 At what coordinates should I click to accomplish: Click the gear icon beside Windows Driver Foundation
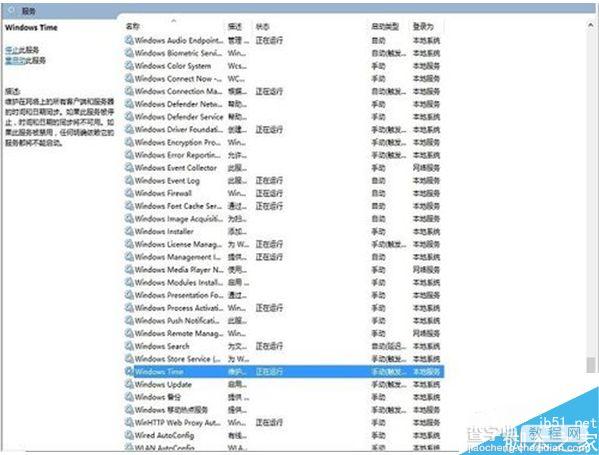(129, 129)
